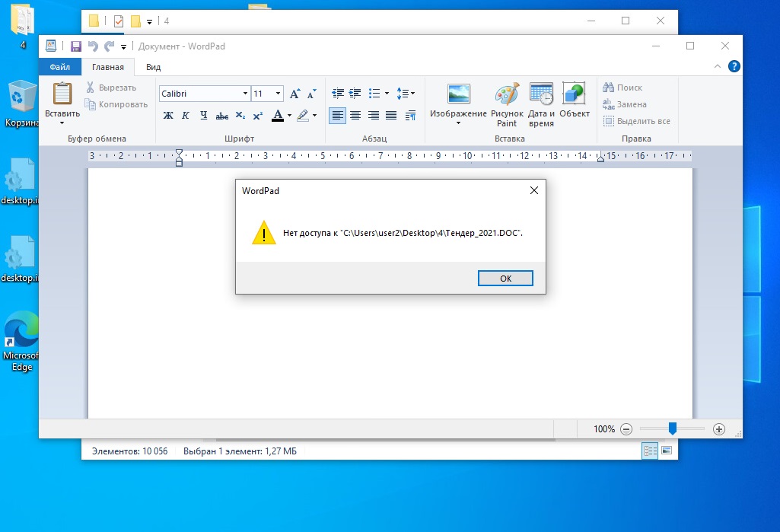Expand the font size 11 dropdown
The height and width of the screenshot is (532, 780).
(x=278, y=94)
